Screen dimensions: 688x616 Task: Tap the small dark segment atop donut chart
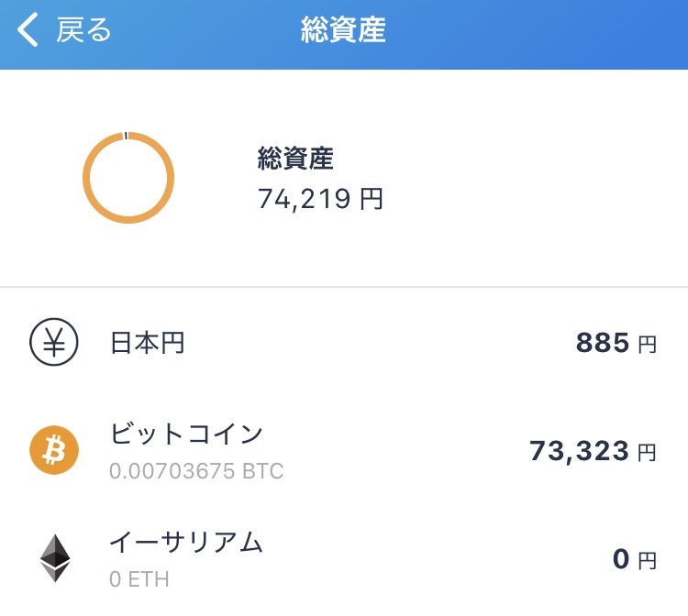coord(126,136)
